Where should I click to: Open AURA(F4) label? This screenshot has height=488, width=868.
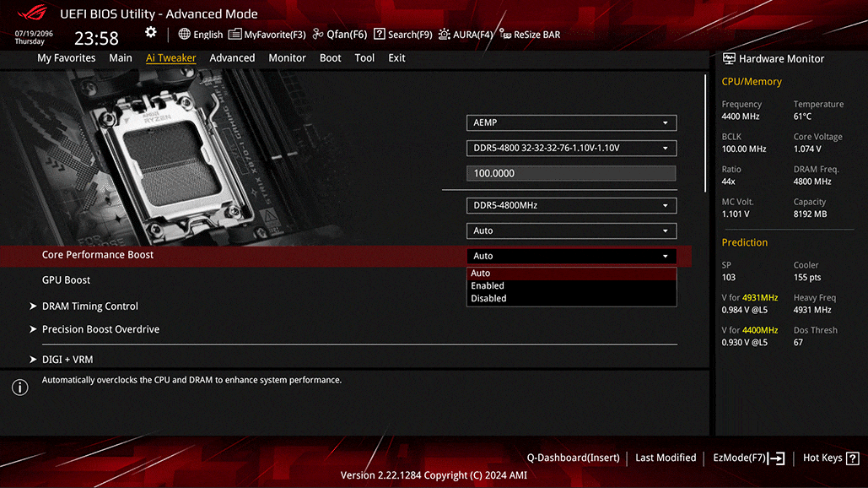[x=472, y=35]
